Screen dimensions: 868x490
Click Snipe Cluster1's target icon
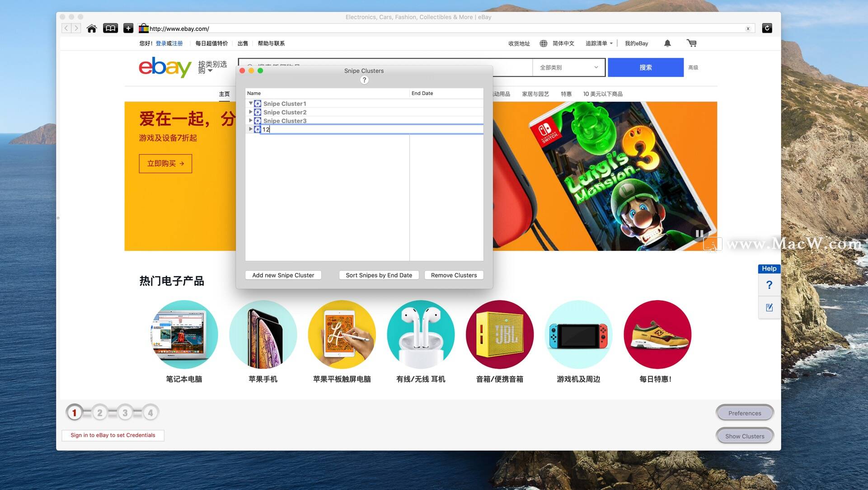coord(257,104)
